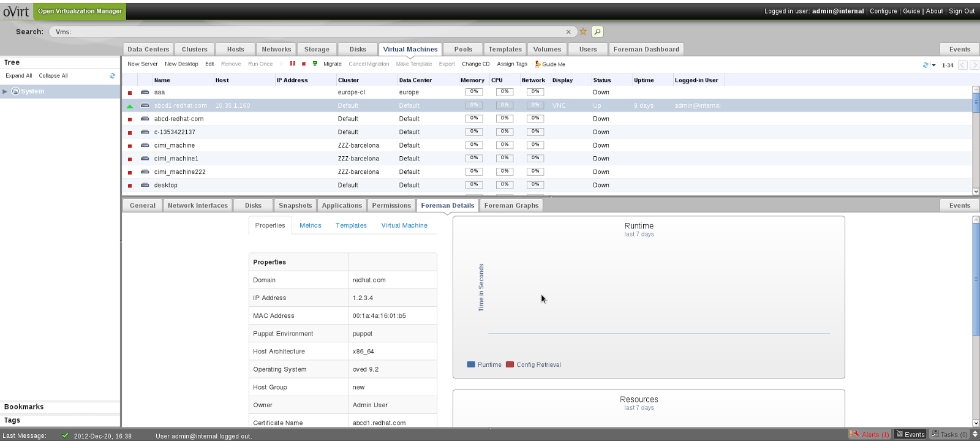
Task: Click the Sign Out link
Action: click(x=962, y=11)
